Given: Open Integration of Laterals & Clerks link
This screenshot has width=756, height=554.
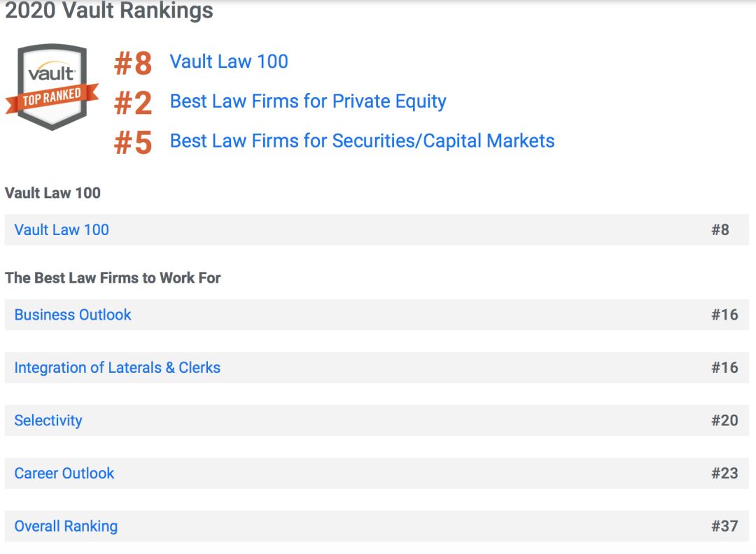Looking at the screenshot, I should click(117, 367).
